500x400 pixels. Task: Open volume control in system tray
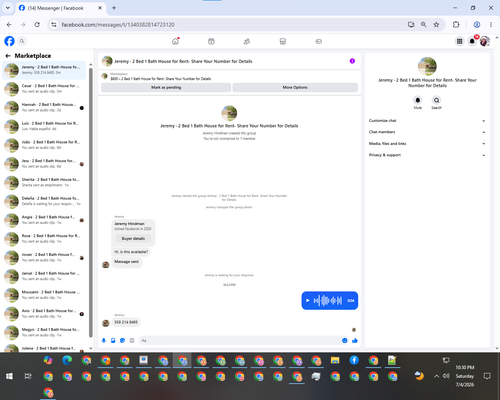pos(446,376)
